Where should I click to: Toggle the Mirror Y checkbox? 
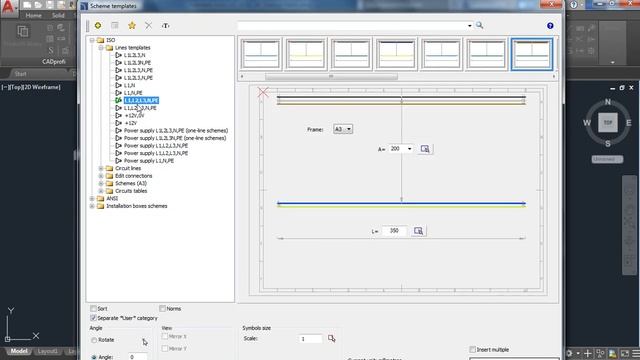coord(165,349)
